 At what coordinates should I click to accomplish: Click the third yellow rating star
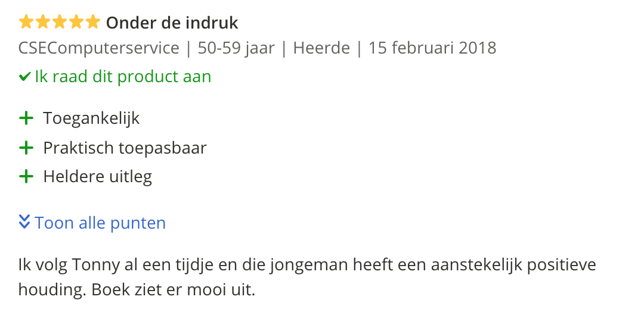(x=60, y=23)
